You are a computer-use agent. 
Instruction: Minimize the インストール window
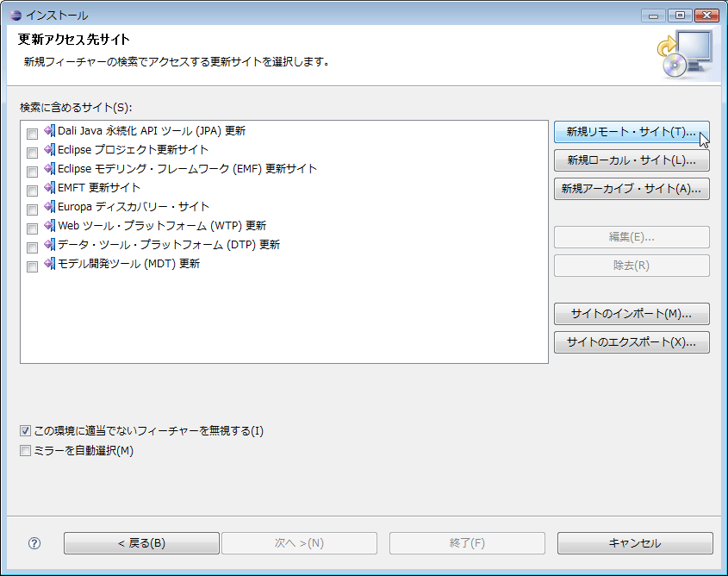click(653, 16)
